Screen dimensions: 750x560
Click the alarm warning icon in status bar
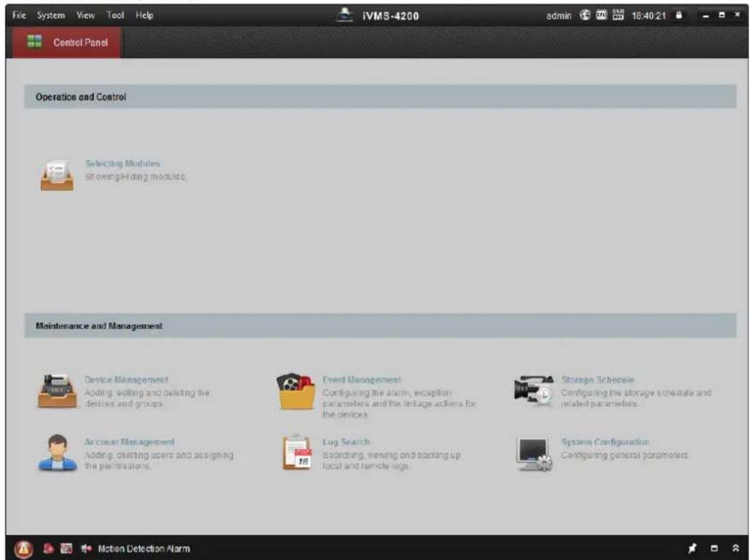click(x=23, y=549)
